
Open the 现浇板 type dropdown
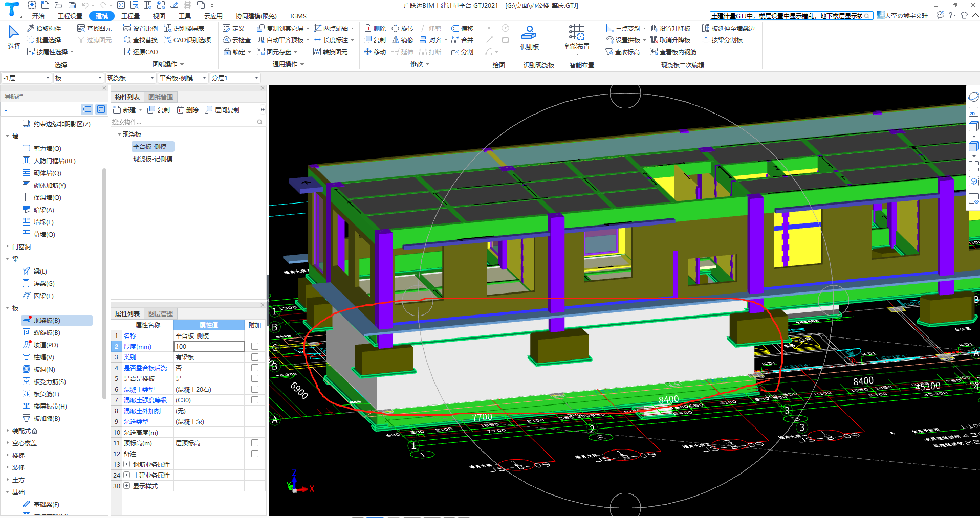point(130,78)
